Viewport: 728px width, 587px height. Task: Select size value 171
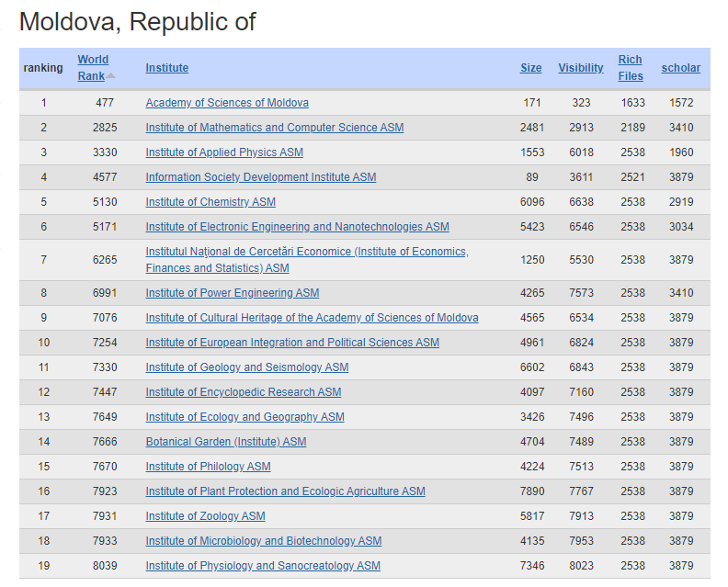click(x=532, y=103)
